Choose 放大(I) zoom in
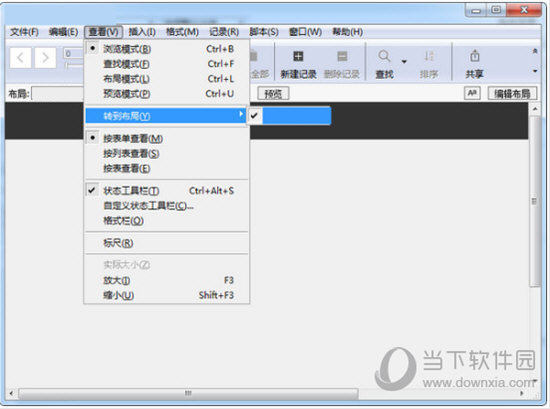 [x=167, y=280]
